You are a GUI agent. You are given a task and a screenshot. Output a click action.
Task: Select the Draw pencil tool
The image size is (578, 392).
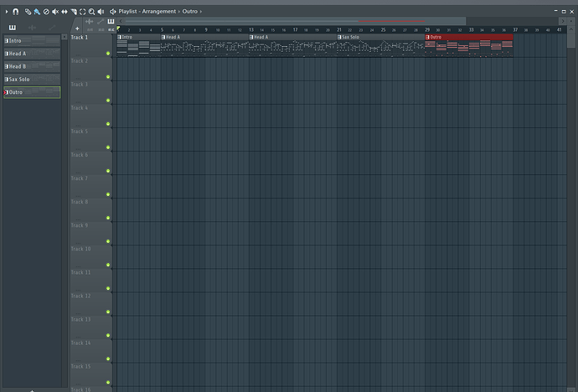28,12
